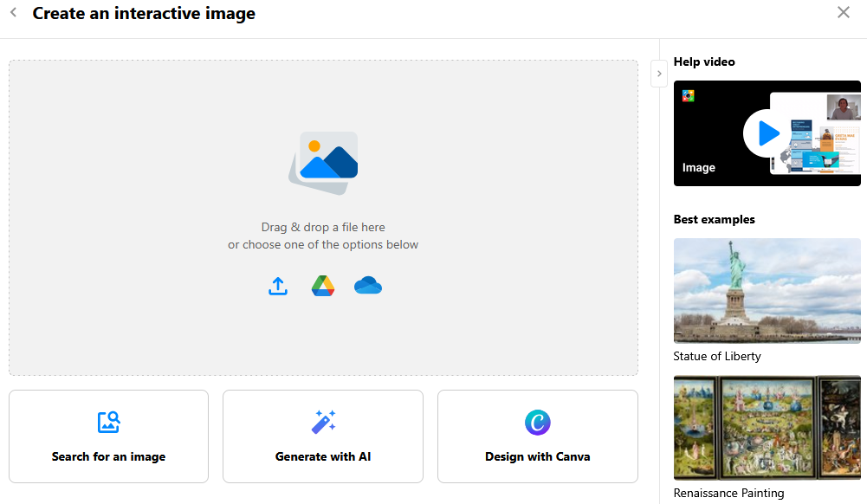
Task: Click the AI magic wand icon
Action: (x=323, y=422)
